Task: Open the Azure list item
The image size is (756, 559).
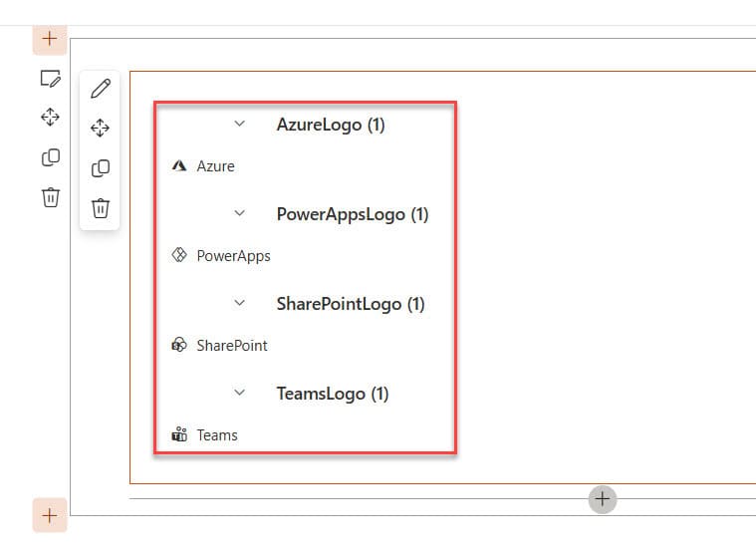Action: (x=215, y=166)
